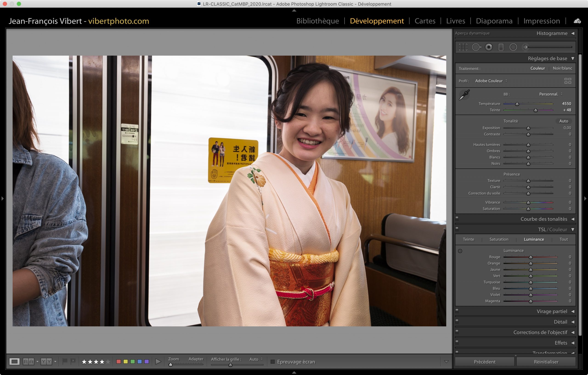Select the Radial Filter tool
The image size is (588, 375).
[513, 47]
